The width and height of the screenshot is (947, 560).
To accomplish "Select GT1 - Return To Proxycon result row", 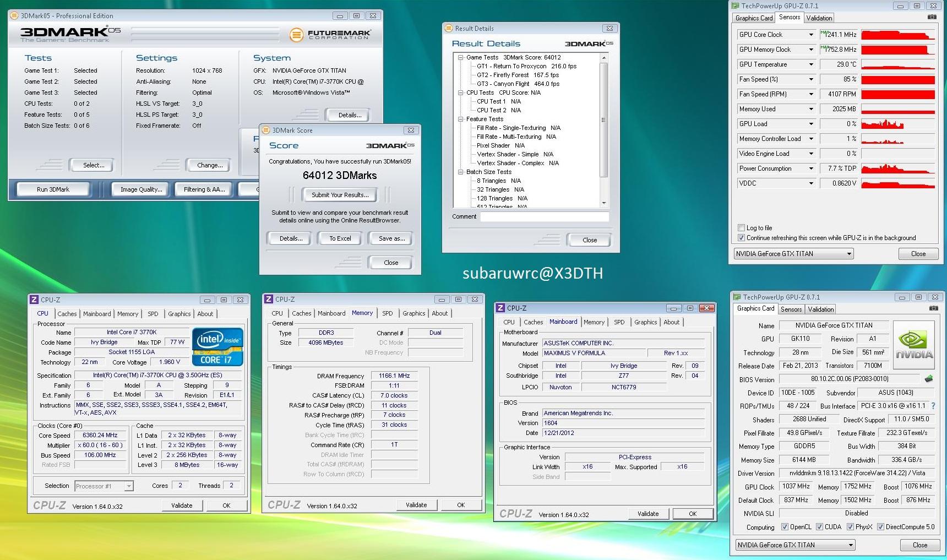I will [x=526, y=66].
